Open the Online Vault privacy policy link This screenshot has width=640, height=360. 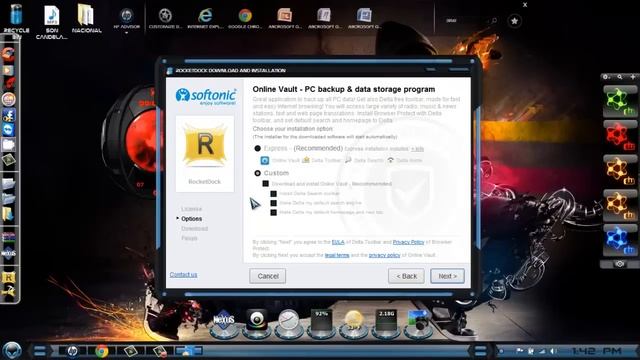384,255
